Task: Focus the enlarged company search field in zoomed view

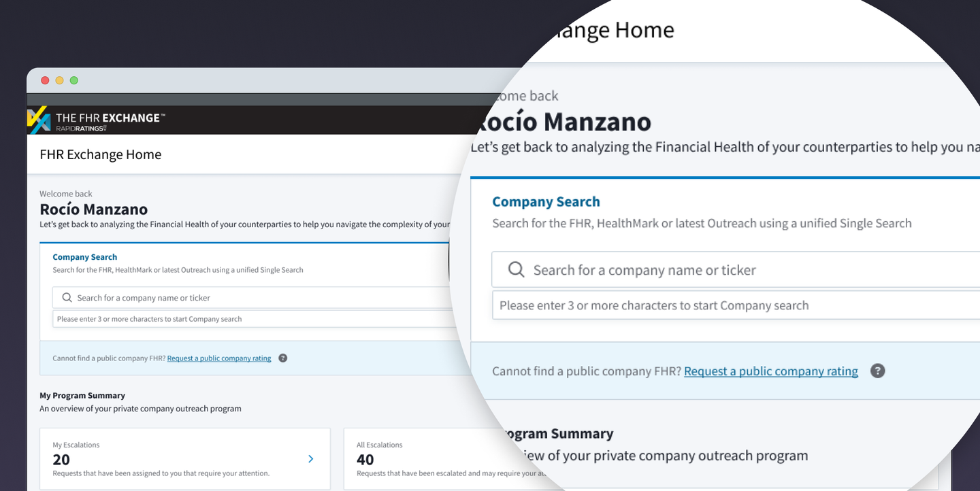Action: (x=736, y=269)
